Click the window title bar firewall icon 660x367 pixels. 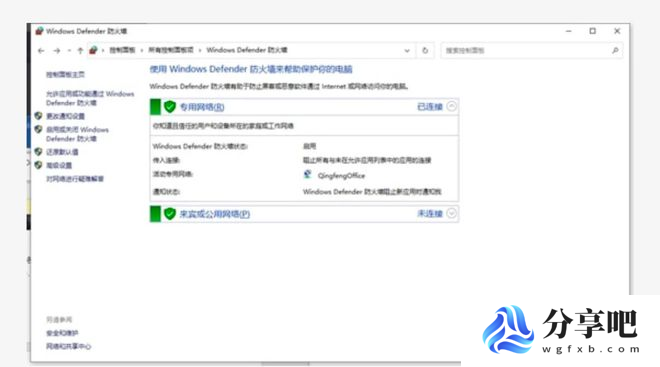point(39,31)
